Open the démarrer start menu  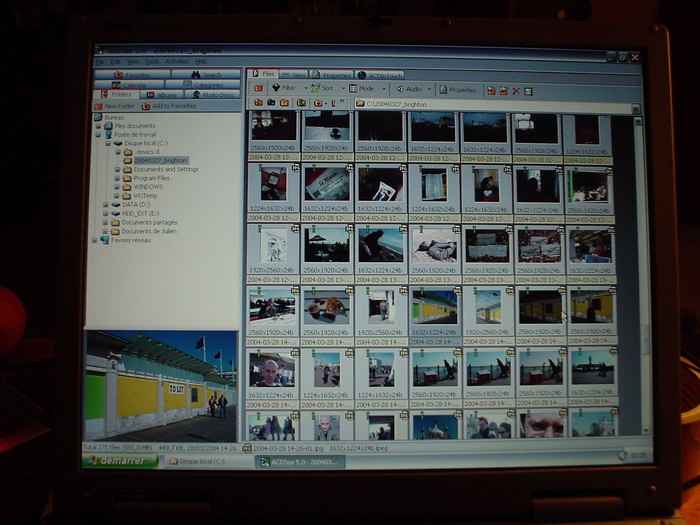coord(121,461)
